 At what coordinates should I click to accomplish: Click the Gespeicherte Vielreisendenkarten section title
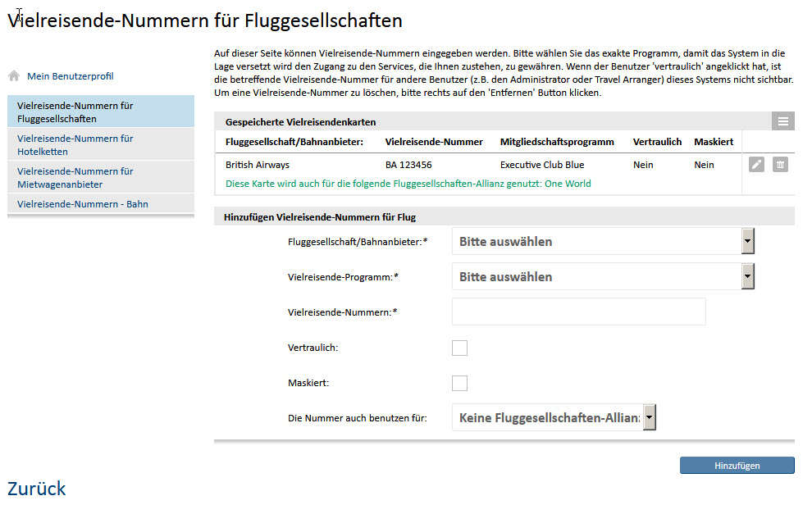tap(300, 122)
